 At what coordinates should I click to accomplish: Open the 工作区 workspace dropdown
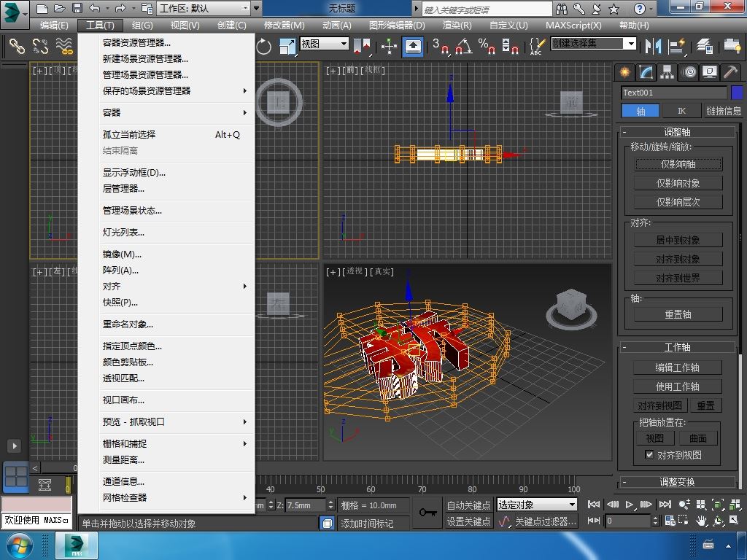click(x=244, y=8)
